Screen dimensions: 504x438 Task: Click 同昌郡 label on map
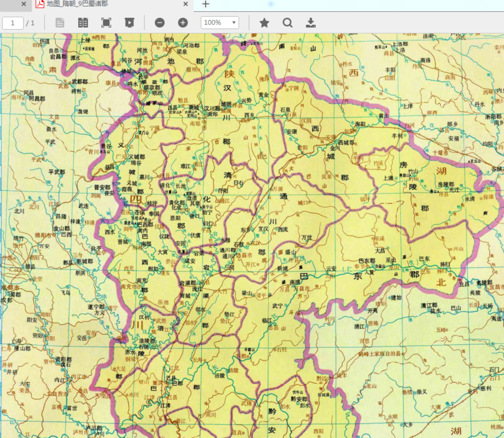pos(37,98)
